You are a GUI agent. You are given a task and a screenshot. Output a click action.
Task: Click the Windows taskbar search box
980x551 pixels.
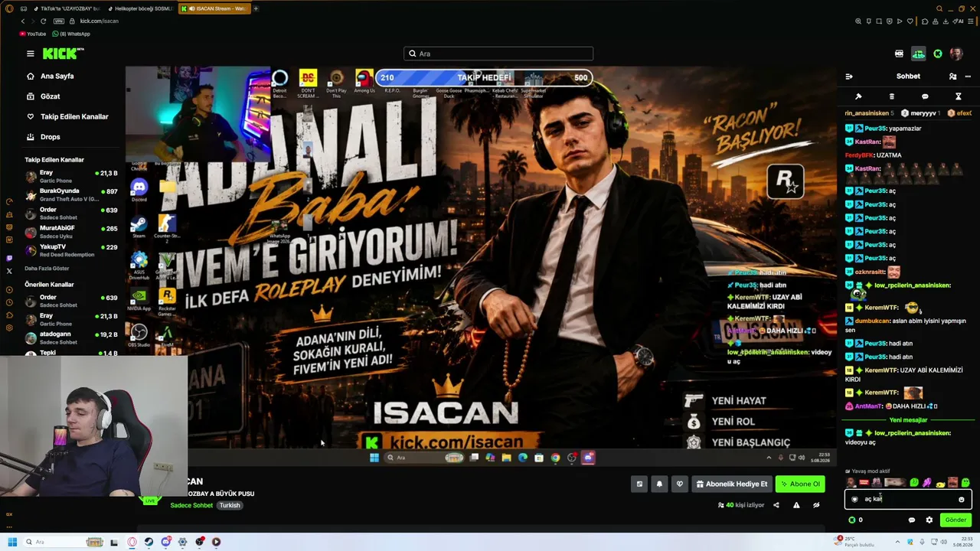63,542
